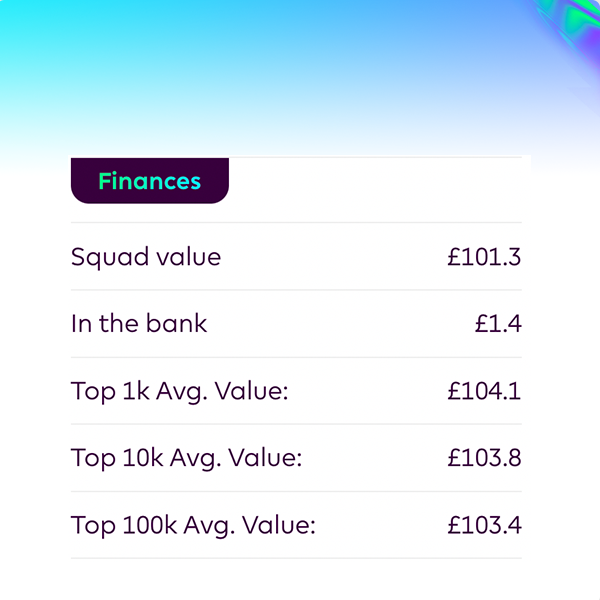Click the £1.4 bank balance
The image size is (600, 600).
[498, 323]
